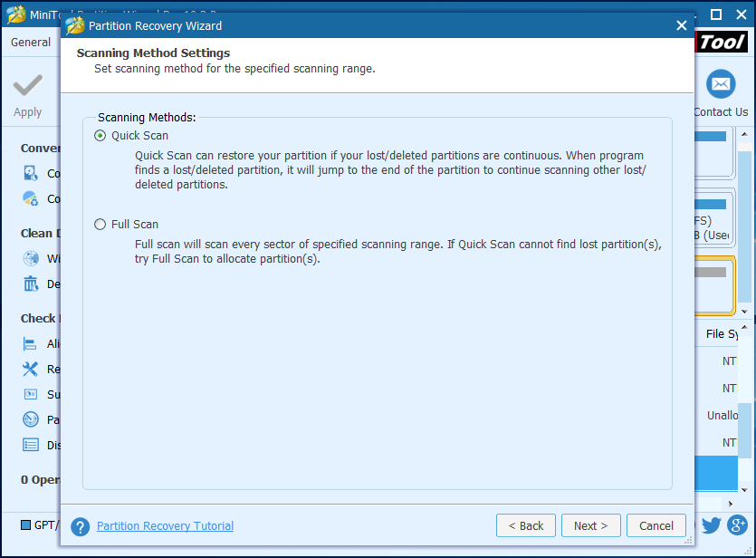The height and width of the screenshot is (558, 756).
Task: Go Back to previous wizard step
Action: coord(525,525)
